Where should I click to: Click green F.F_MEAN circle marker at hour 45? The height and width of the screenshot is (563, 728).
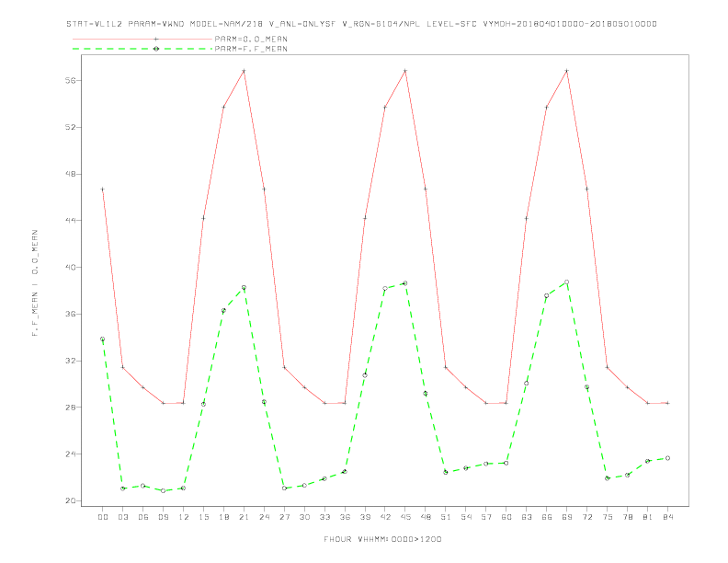[405, 283]
